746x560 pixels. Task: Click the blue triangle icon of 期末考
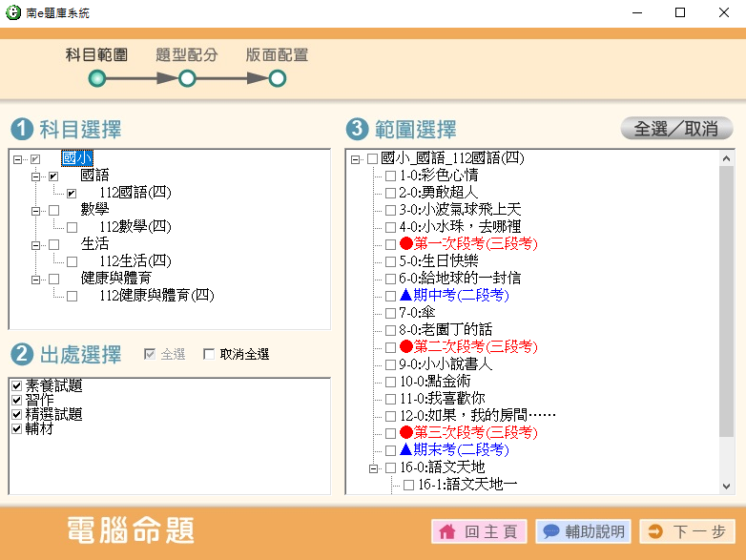click(405, 449)
